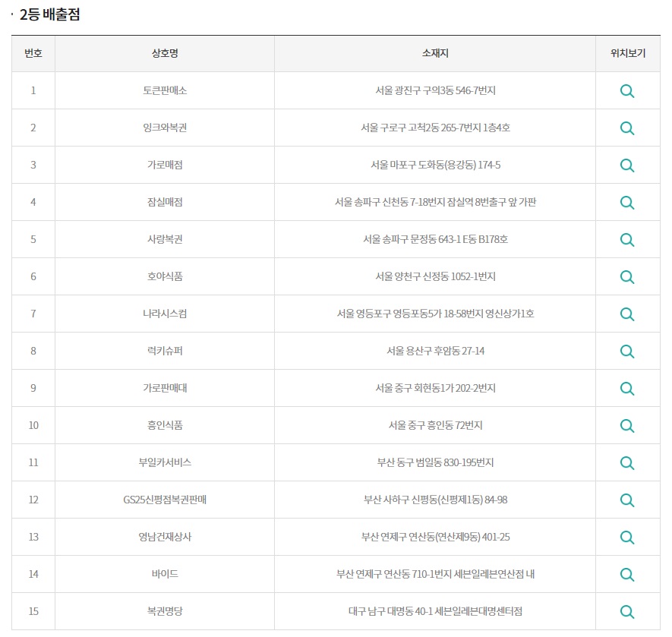The width and height of the screenshot is (672, 637).
Task: View location of 영남건재상사
Action: [627, 538]
